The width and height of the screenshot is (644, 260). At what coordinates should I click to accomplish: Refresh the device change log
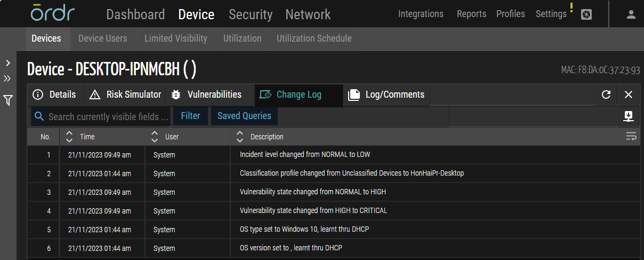[x=606, y=94]
